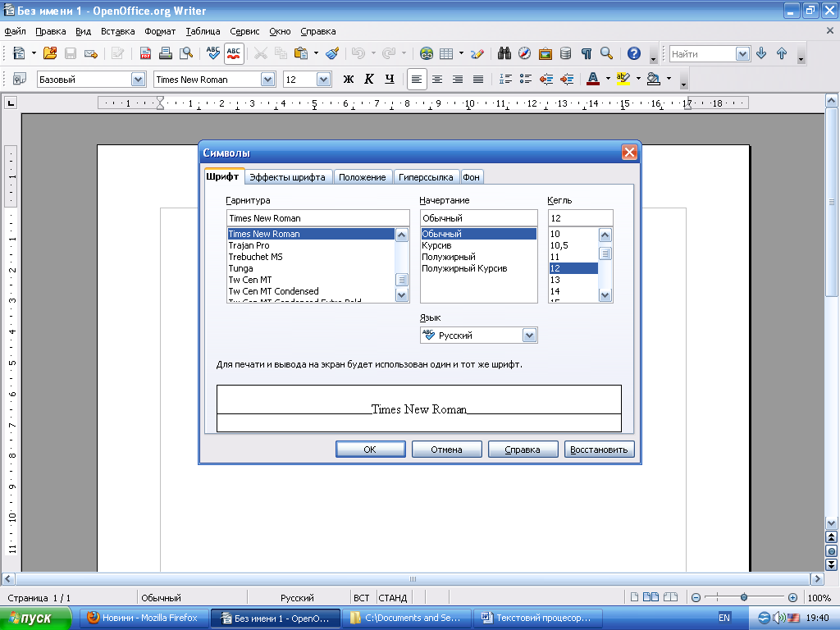Screen dimensions: 840x630
Task: Switch to Mozilla Firefox taskbar button
Action: [x=143, y=618]
